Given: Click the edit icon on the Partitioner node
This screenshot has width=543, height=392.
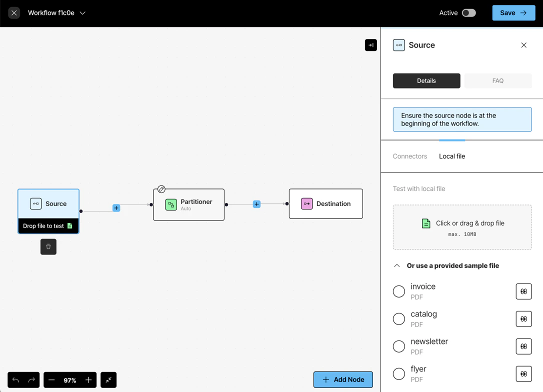Looking at the screenshot, I should (x=161, y=189).
